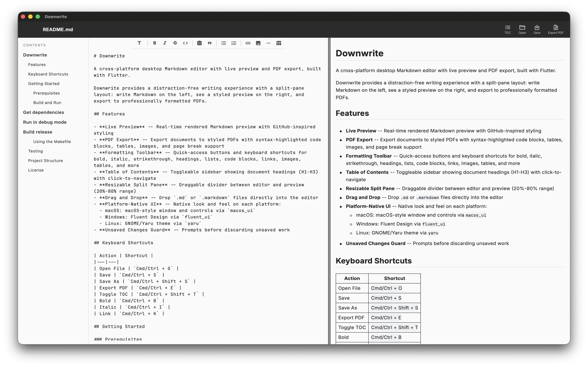
Task: Insert an image from the toolbar
Action: coord(258,43)
